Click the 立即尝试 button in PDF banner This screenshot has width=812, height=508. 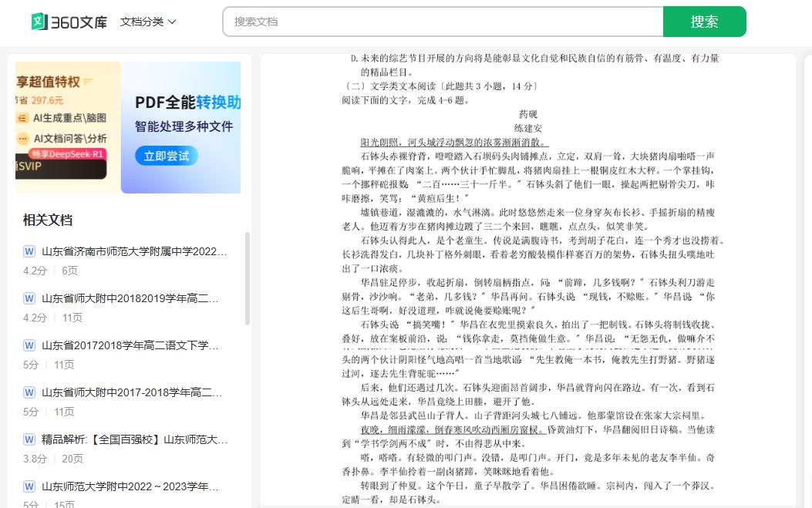[x=167, y=156]
